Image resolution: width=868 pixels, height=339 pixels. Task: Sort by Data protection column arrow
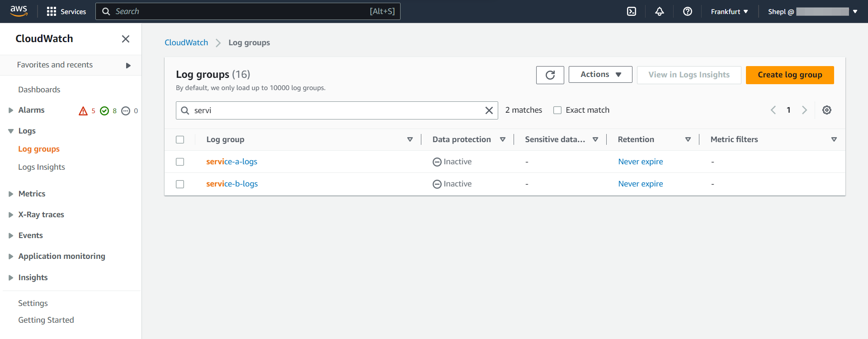(x=503, y=139)
